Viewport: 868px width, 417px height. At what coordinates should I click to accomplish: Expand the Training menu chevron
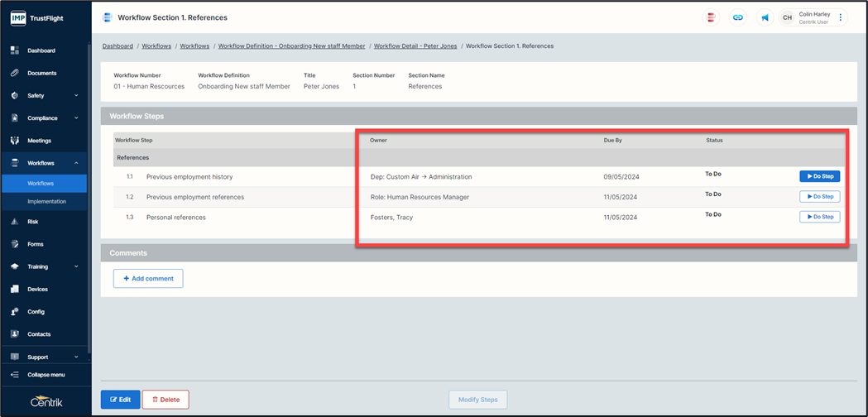tap(77, 266)
